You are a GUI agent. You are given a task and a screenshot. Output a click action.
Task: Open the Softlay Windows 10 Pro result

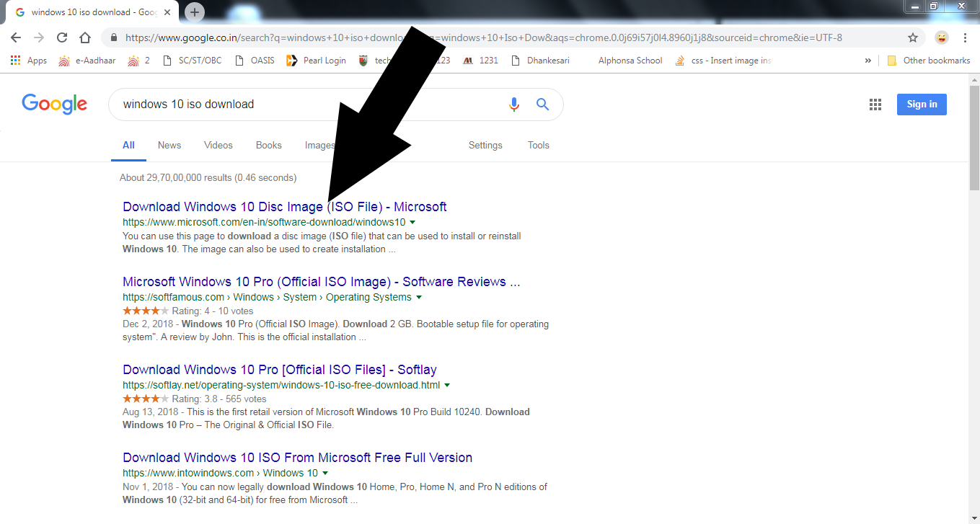tap(280, 370)
